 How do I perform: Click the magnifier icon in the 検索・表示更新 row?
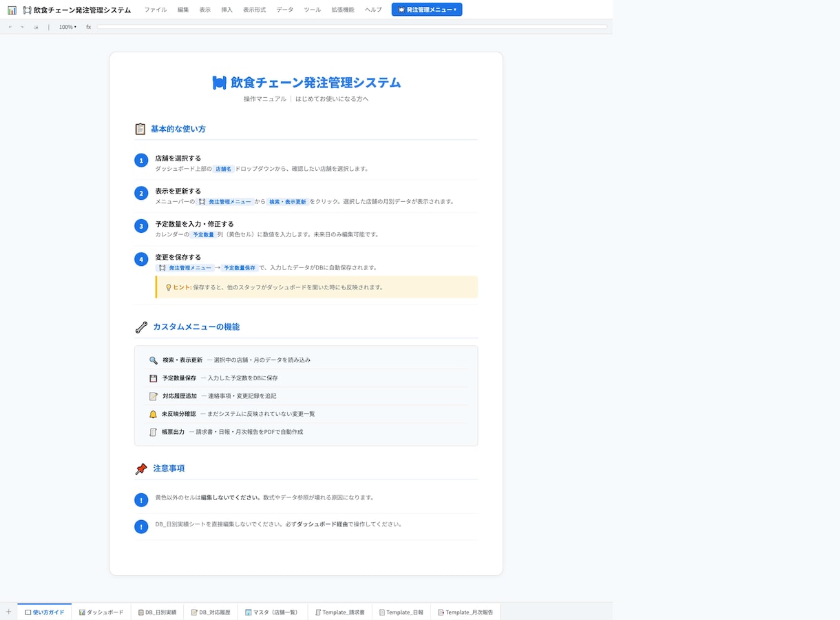pyautogui.click(x=154, y=360)
